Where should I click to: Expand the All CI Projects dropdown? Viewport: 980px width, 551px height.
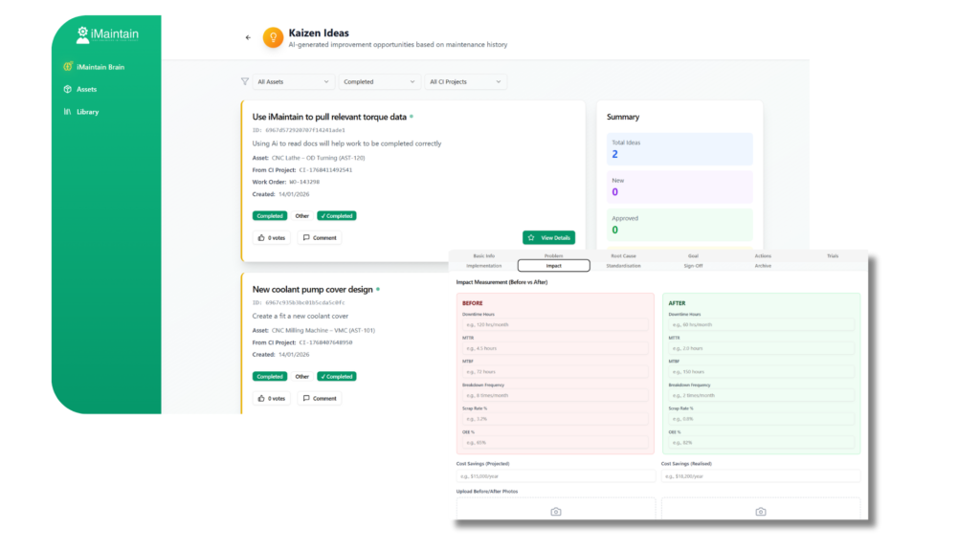(465, 82)
